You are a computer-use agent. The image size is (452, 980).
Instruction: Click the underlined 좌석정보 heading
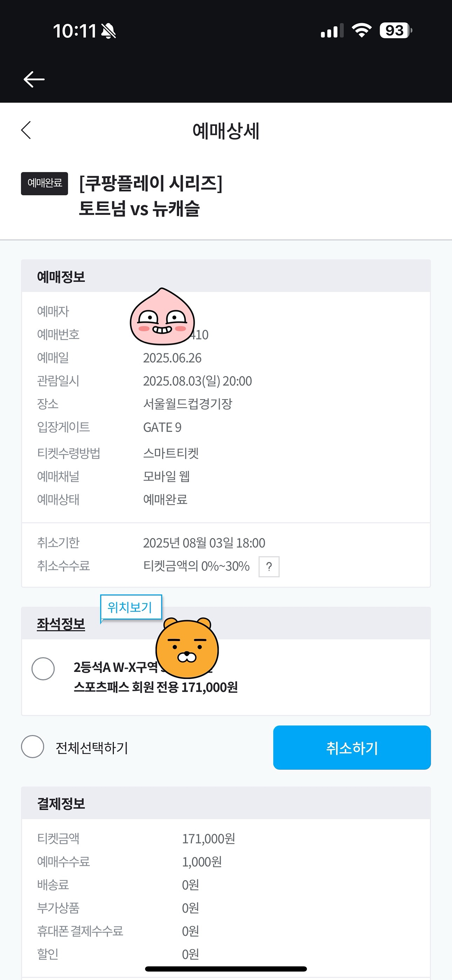pos(61,624)
